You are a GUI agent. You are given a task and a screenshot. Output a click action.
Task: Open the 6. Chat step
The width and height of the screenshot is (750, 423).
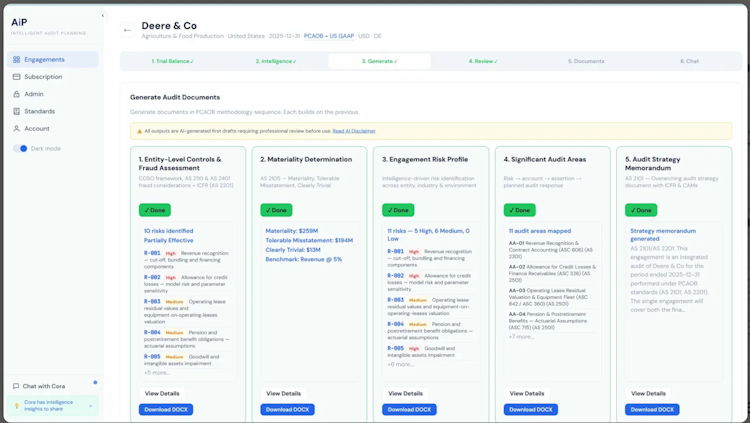[689, 61]
